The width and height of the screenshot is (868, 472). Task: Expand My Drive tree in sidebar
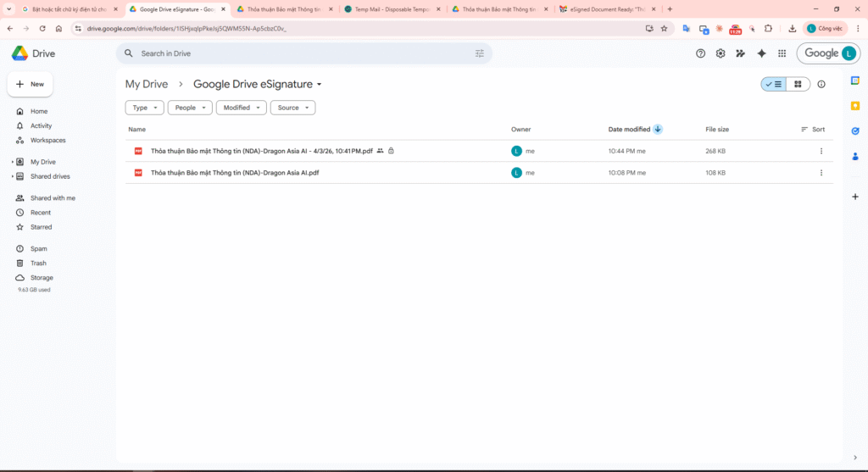(x=12, y=162)
